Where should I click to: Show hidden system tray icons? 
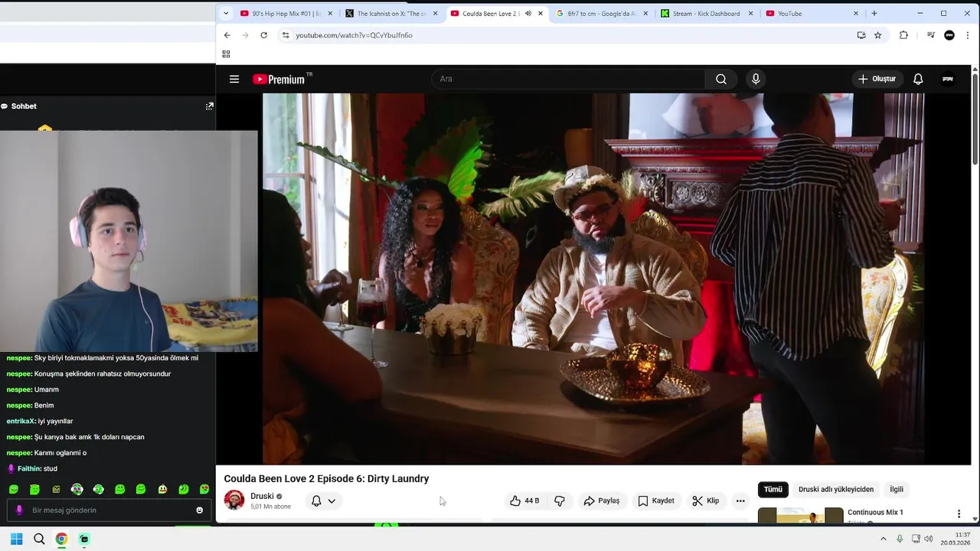pos(883,539)
